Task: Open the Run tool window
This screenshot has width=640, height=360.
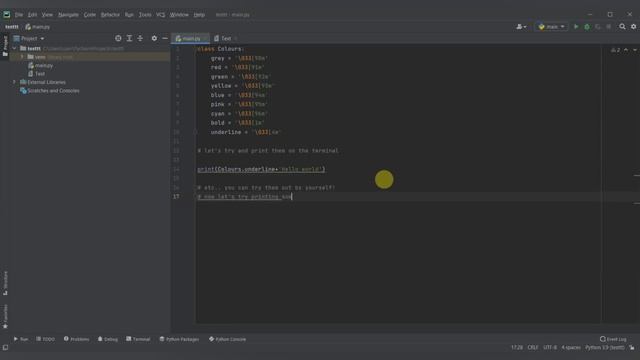Action: click(21, 339)
